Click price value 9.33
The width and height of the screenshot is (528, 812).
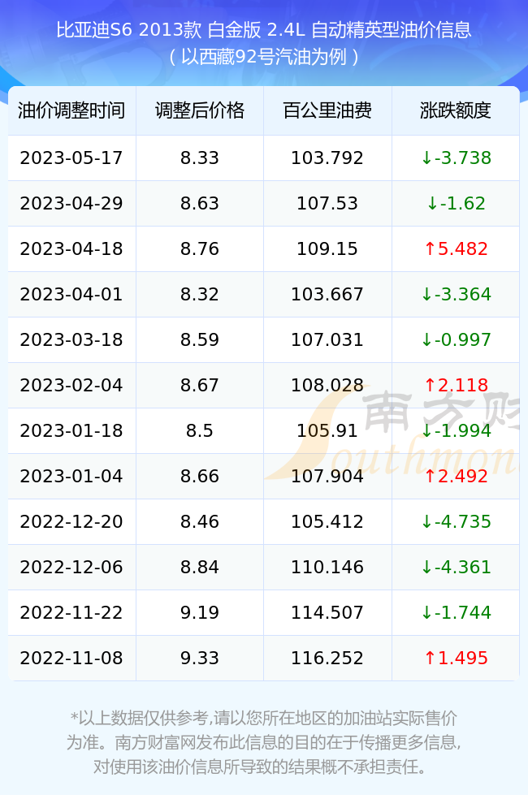[200, 659]
